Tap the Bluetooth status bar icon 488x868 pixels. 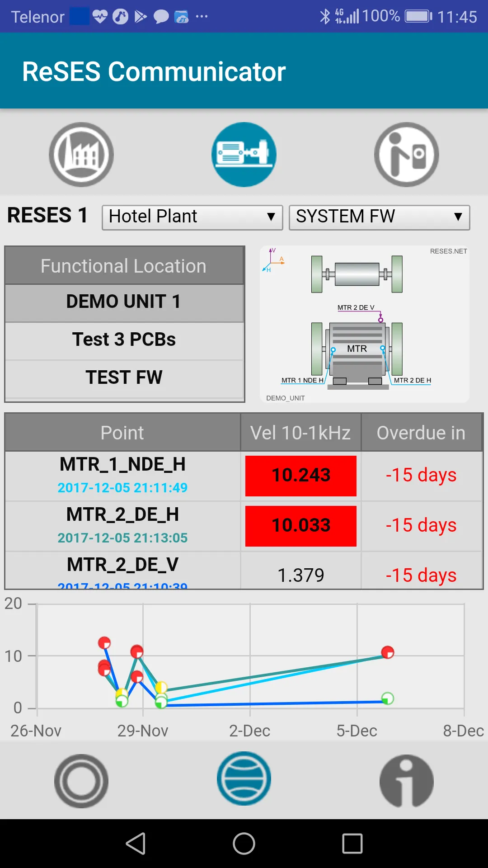[x=325, y=17]
